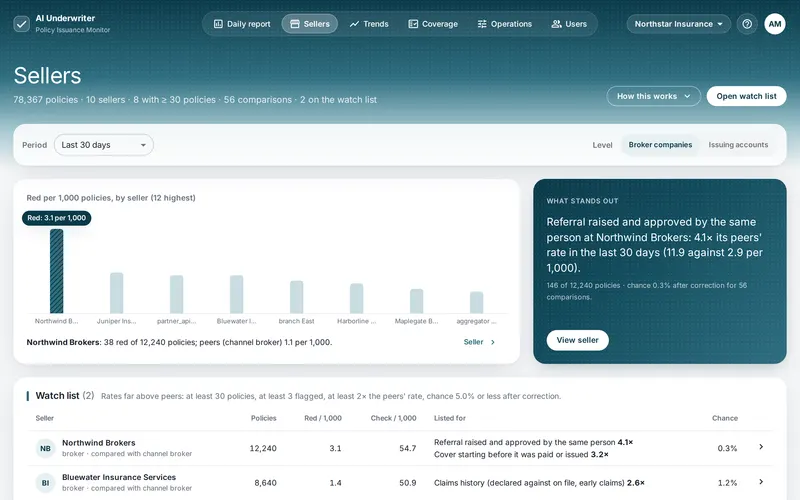
Task: Open the help question-mark icon
Action: pos(747,24)
